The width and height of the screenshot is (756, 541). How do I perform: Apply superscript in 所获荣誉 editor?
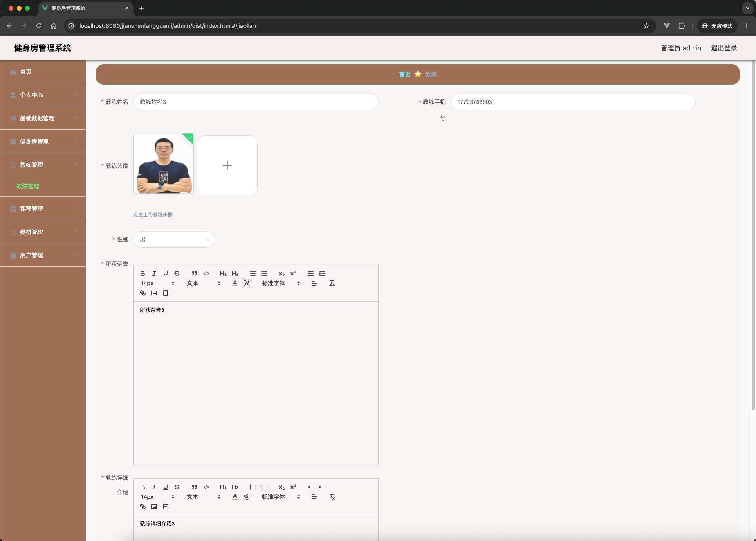pos(293,273)
